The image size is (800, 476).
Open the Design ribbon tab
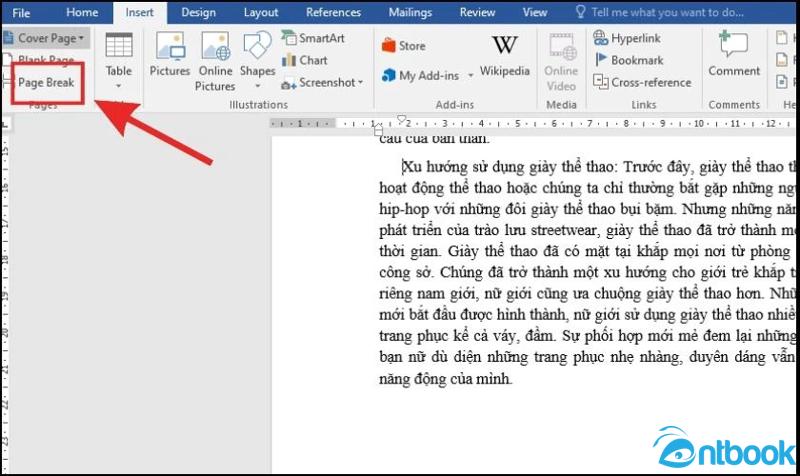[x=198, y=12]
